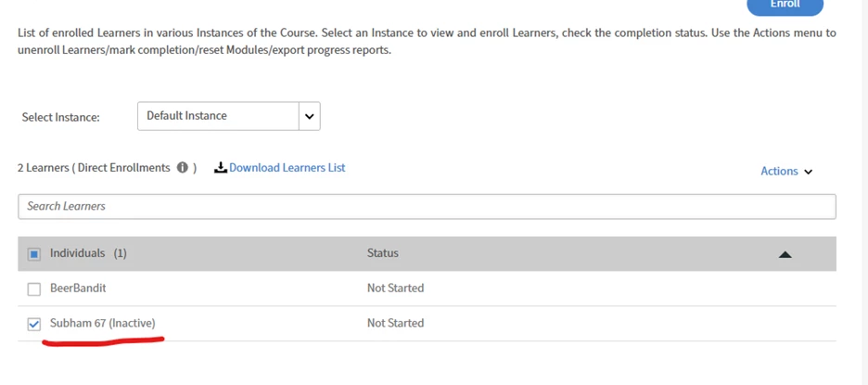
Task: Toggle the Individuals select-all checkbox
Action: tap(34, 254)
